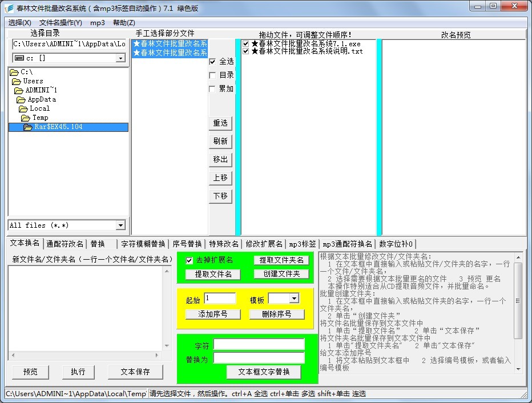Click the Local folder icon

point(23,108)
